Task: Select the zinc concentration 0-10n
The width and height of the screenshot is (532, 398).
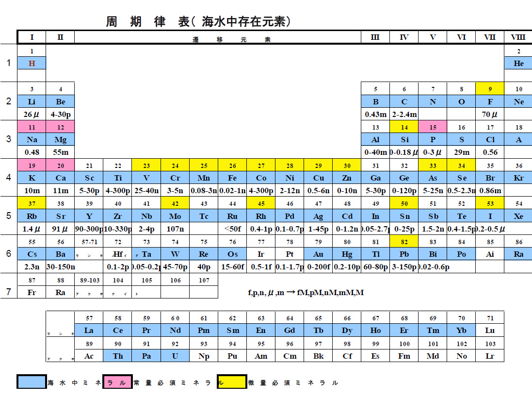Action: click(x=347, y=191)
